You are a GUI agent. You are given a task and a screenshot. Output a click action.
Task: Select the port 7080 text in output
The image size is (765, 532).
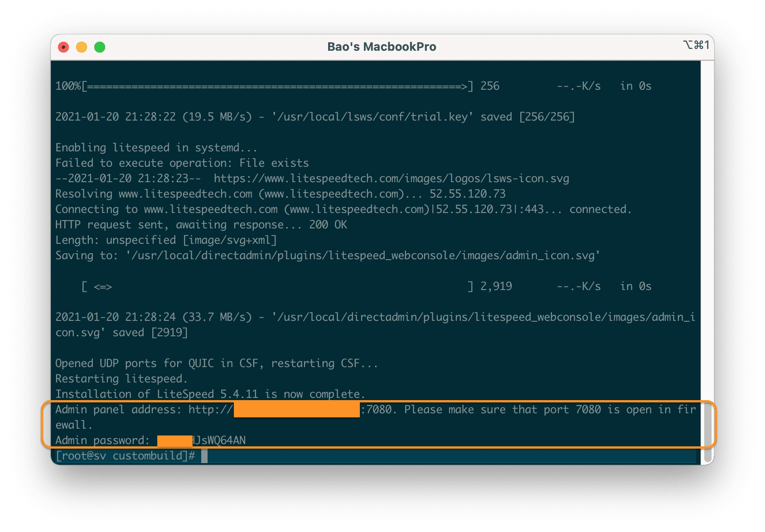[573, 409]
